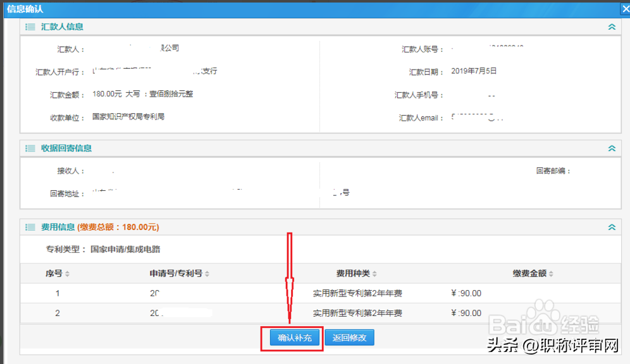Click the 汇款日期 value 2019年7月5日
The width and height of the screenshot is (630, 364).
point(474,71)
